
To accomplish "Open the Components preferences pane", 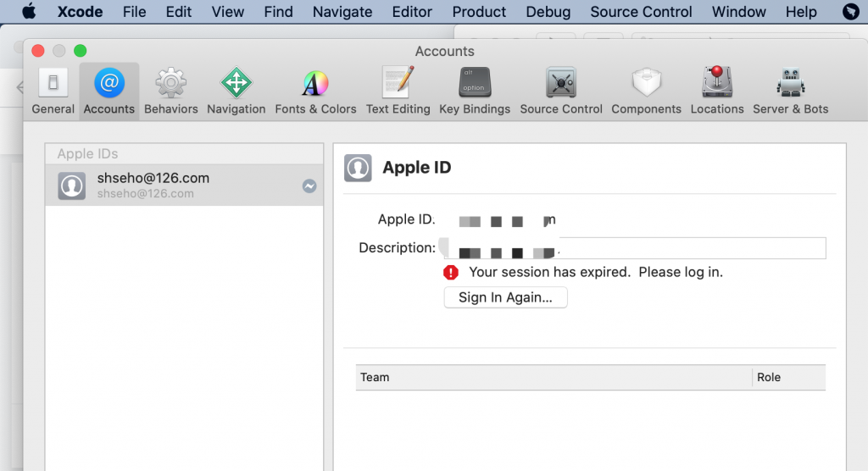I will pyautogui.click(x=647, y=91).
